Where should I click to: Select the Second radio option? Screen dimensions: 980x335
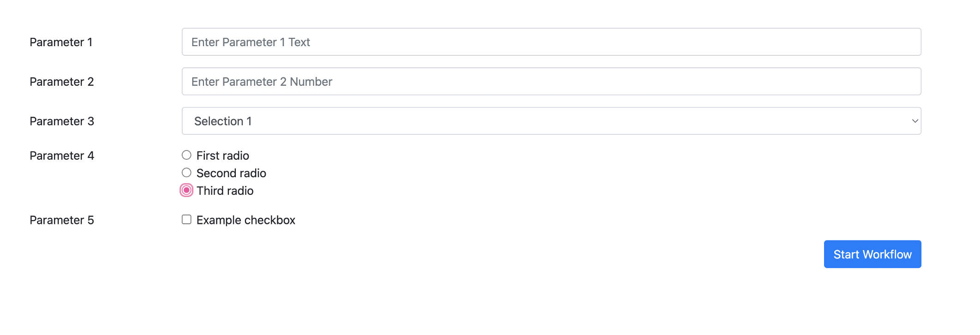(186, 173)
